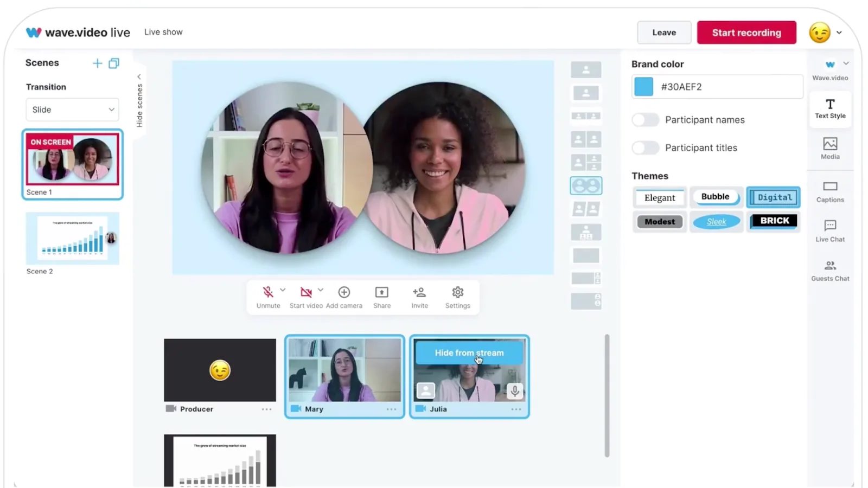Click the Share button in the toolbar
Image resolution: width=868 pixels, height=488 pixels.
coord(381,297)
